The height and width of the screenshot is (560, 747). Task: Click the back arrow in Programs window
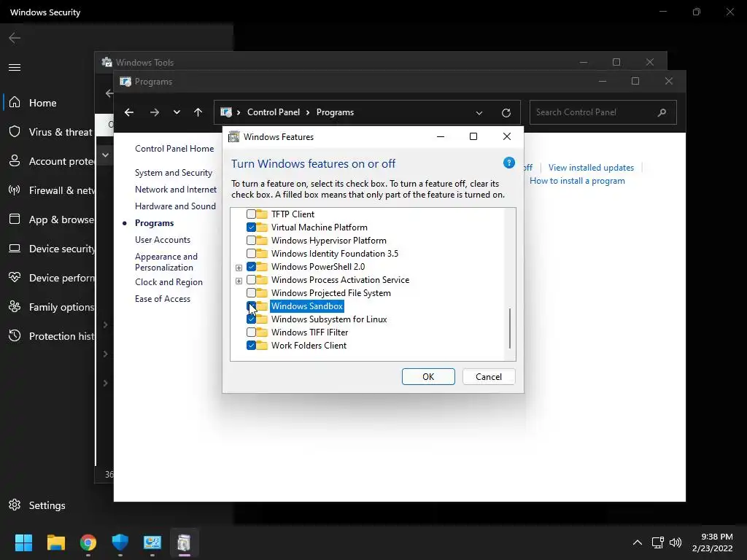tap(128, 112)
